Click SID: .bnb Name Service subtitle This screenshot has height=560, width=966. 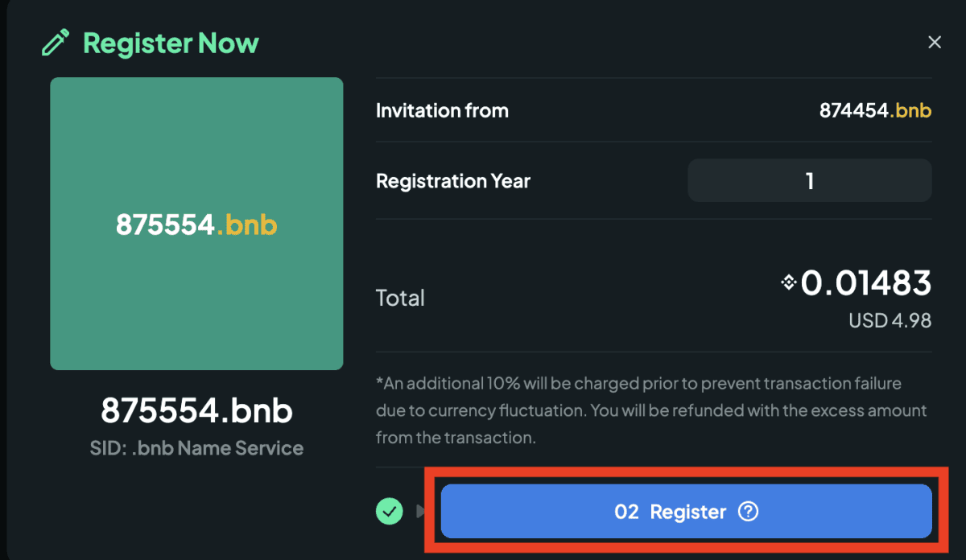pos(196,448)
